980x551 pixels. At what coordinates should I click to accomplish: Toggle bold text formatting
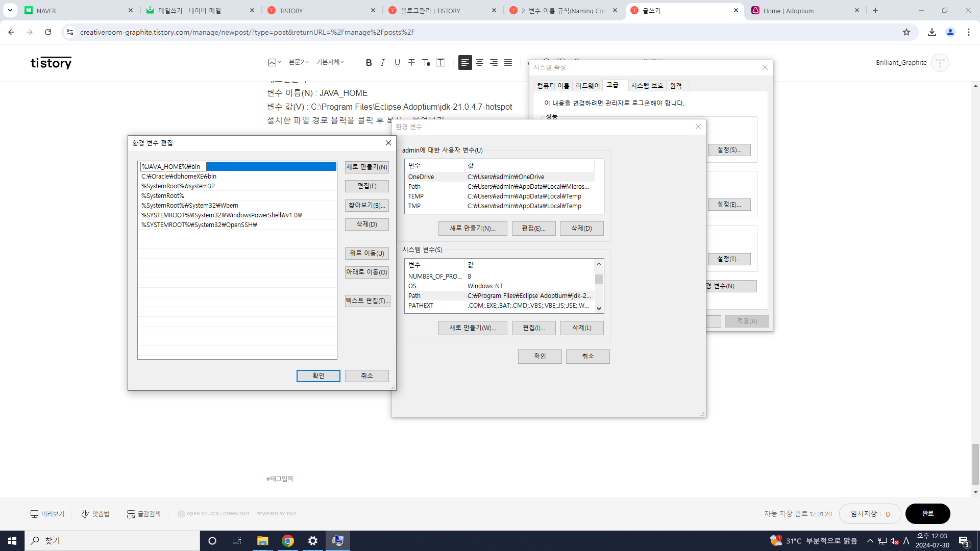[369, 63]
